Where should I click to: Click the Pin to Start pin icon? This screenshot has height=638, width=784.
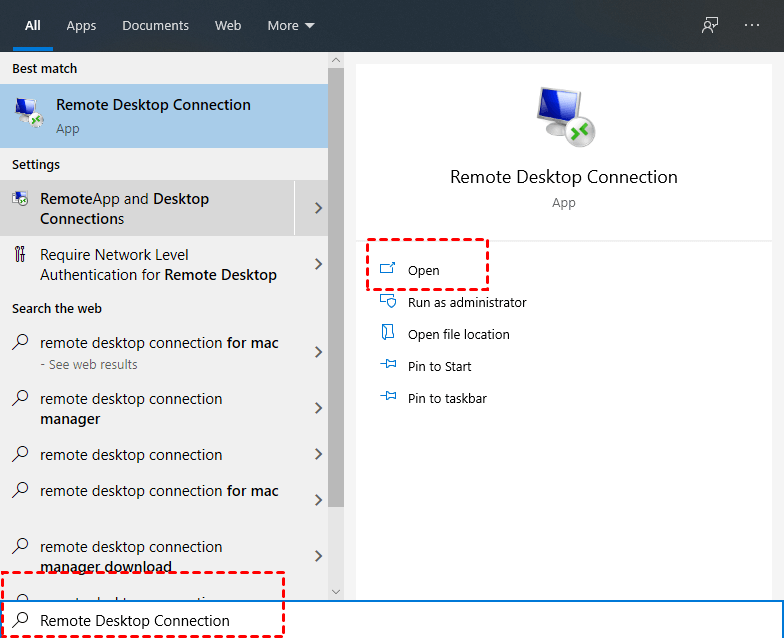[x=388, y=364]
